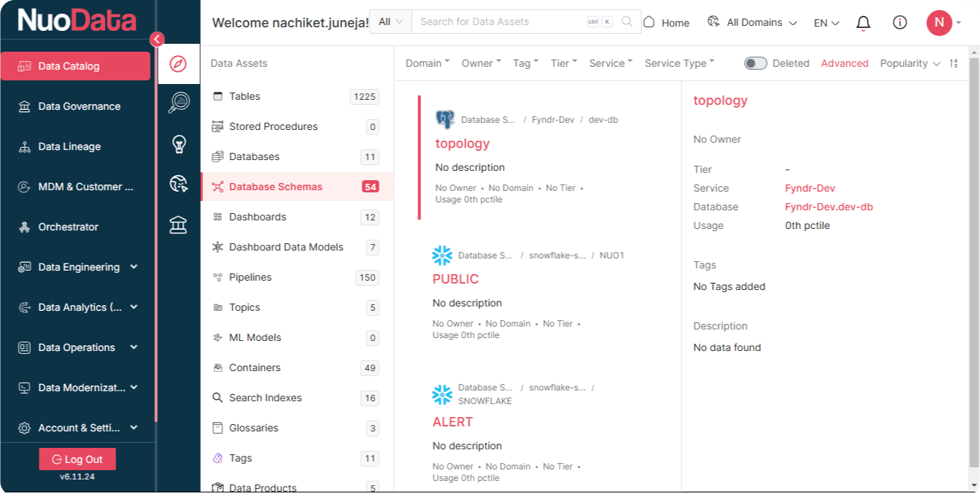
Task: Click the PostgreSQL icon on the topology card
Action: (x=445, y=119)
